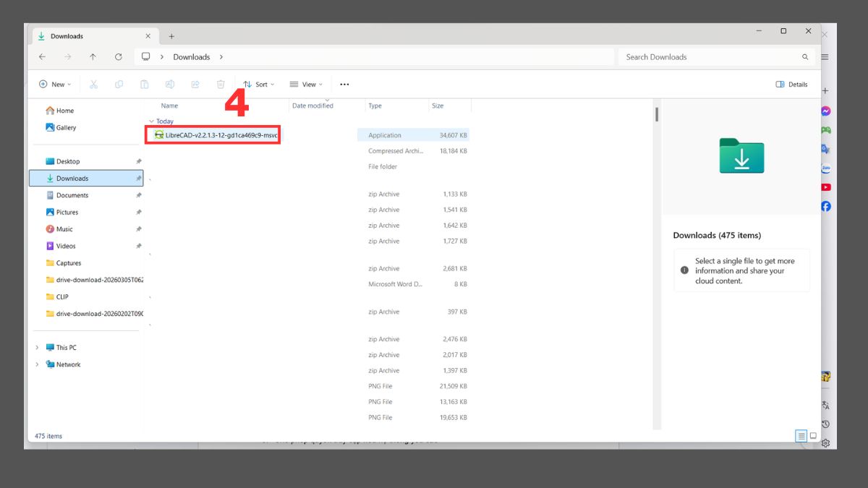
Task: Click the browser sidebar settings gear
Action: (825, 443)
